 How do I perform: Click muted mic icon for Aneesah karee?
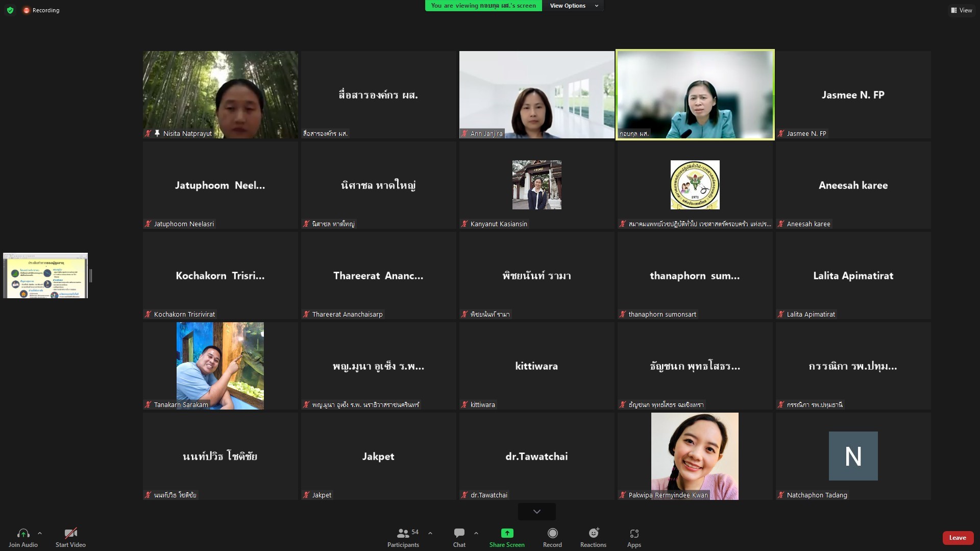click(x=781, y=224)
